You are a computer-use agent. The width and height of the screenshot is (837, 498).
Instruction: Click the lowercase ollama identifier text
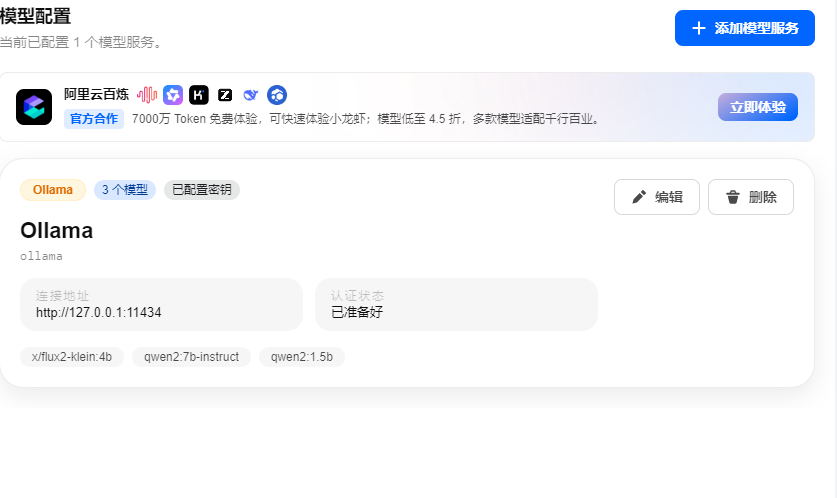click(x=41, y=256)
